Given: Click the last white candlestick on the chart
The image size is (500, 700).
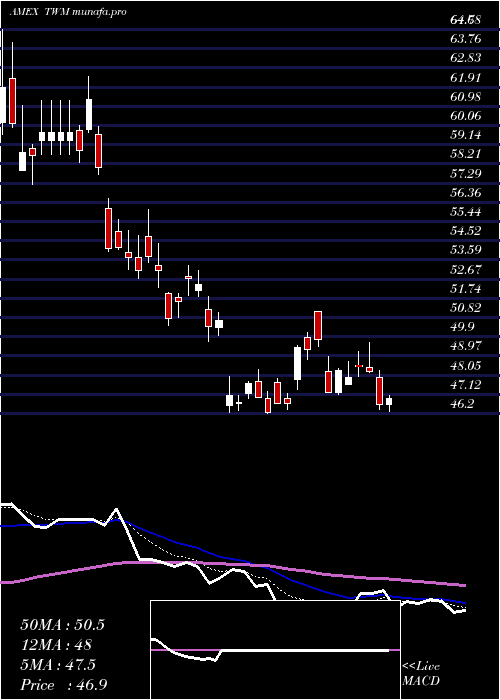Looking at the screenshot, I should (x=389, y=403).
